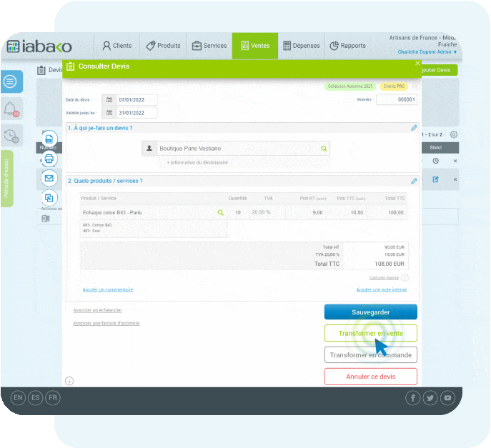Image resolution: width=491 pixels, height=448 pixels.
Task: Click the Quantité value 10
Action: [238, 213]
